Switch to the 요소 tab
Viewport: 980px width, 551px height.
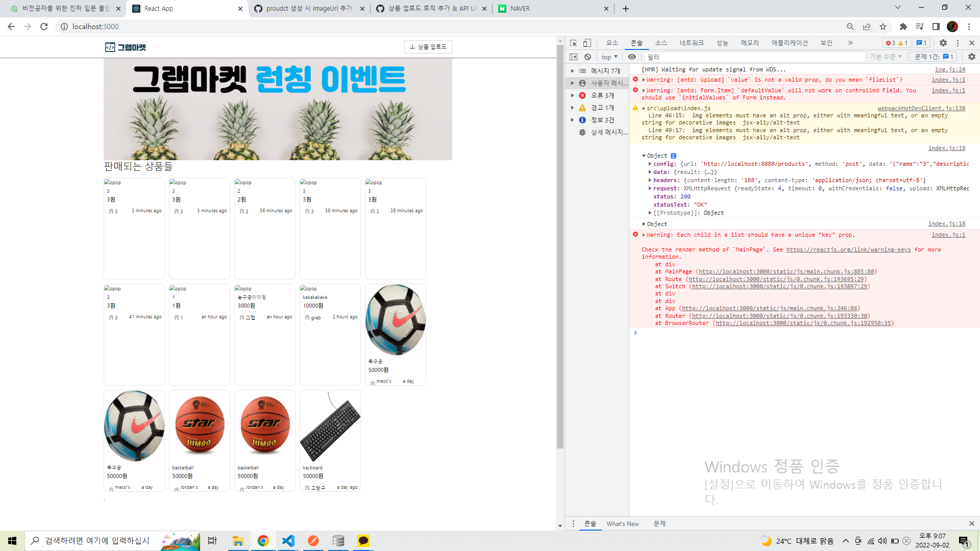612,43
